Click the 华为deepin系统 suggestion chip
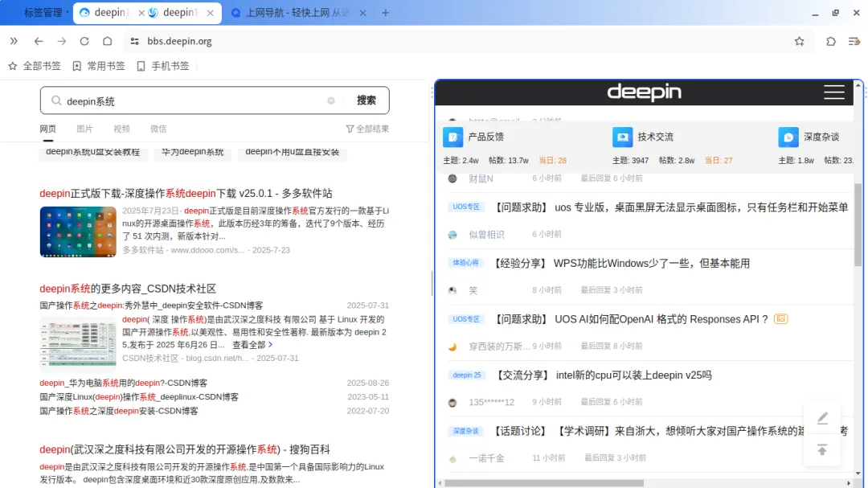This screenshot has width=868, height=488. point(193,152)
